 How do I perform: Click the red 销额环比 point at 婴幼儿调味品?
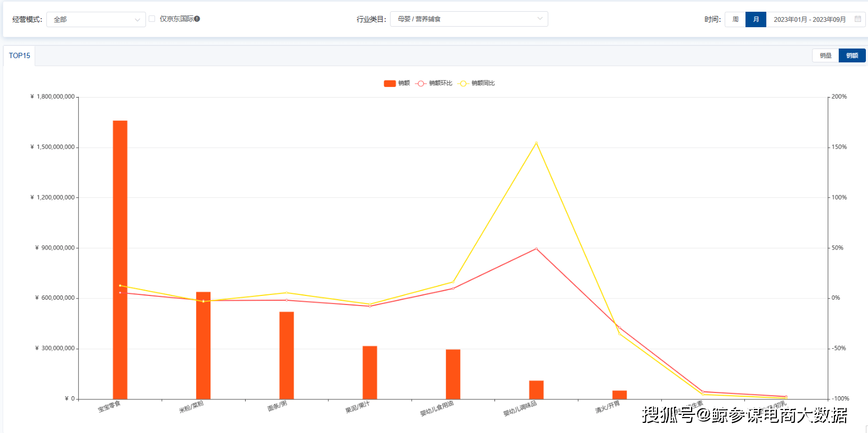pyautogui.click(x=536, y=248)
